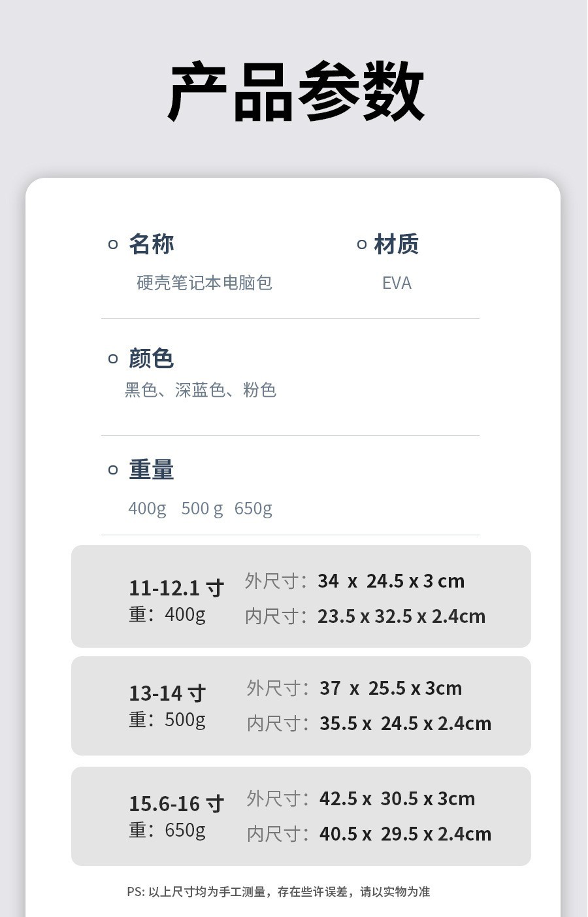Select the 13-14 寸 size card
The image size is (588, 917).
click(301, 706)
